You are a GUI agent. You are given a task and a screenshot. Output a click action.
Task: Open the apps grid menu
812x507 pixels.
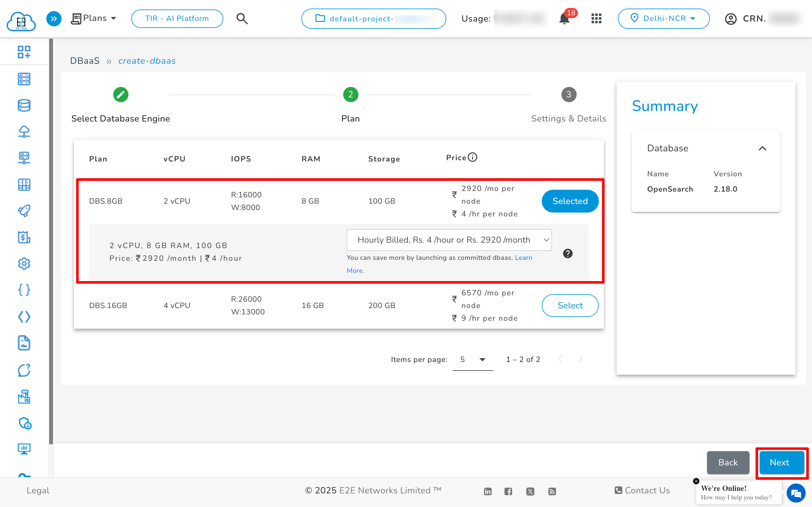(x=596, y=18)
